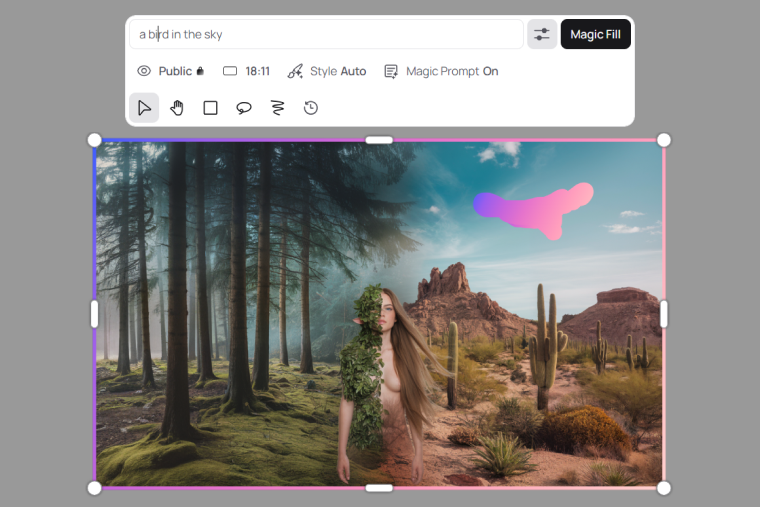Screen dimensions: 760x507
Task: Toggle Magic Prompt On setting
Action: point(441,71)
